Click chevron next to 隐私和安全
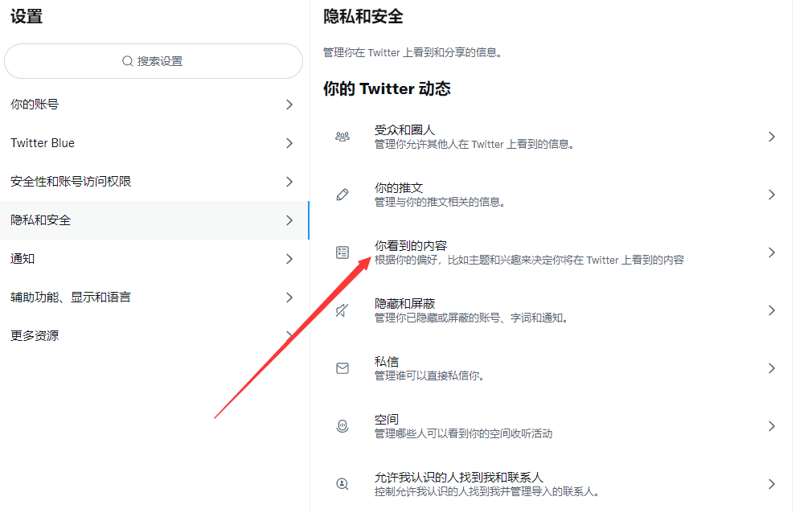The image size is (812, 513). (289, 220)
